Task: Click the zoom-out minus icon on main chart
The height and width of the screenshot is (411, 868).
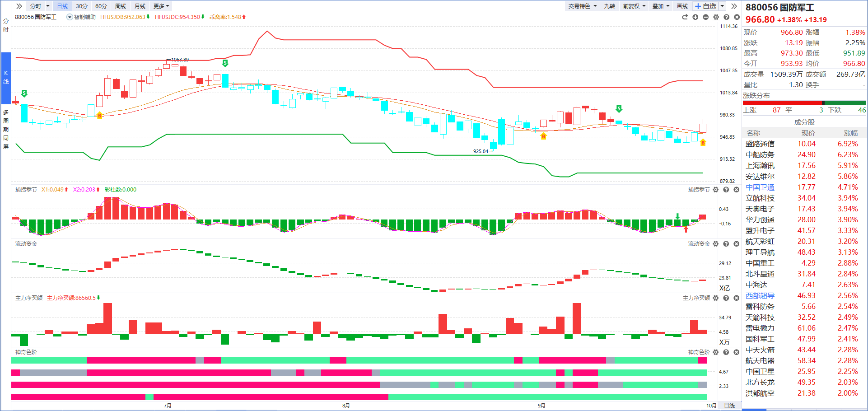Action: pos(705,17)
